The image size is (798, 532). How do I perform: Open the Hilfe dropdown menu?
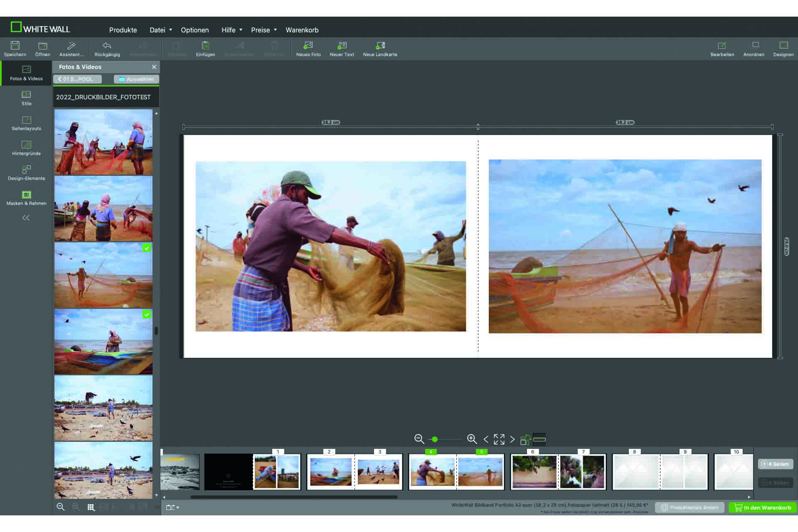pyautogui.click(x=232, y=30)
